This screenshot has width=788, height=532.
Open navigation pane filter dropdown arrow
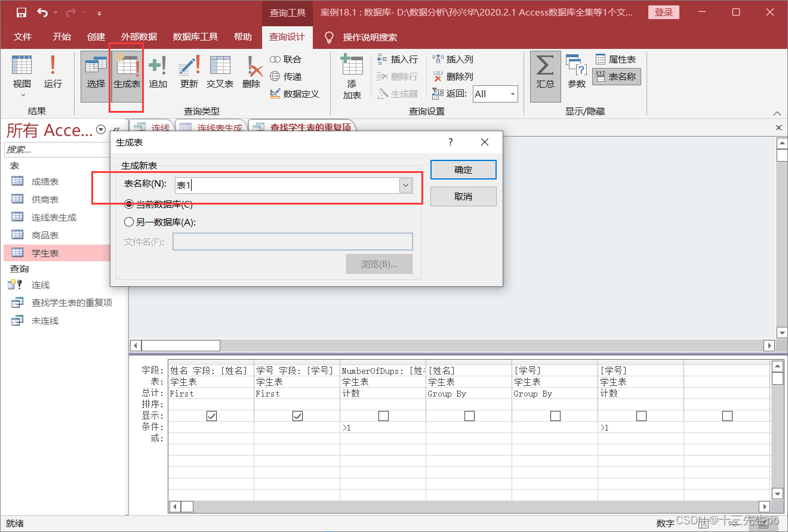101,129
